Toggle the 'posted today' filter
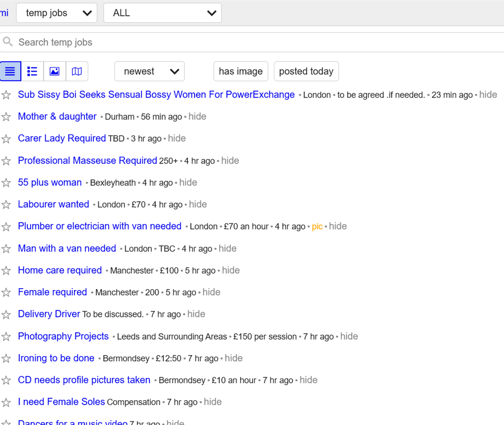Screen dimensions: 504x425 tap(307, 71)
